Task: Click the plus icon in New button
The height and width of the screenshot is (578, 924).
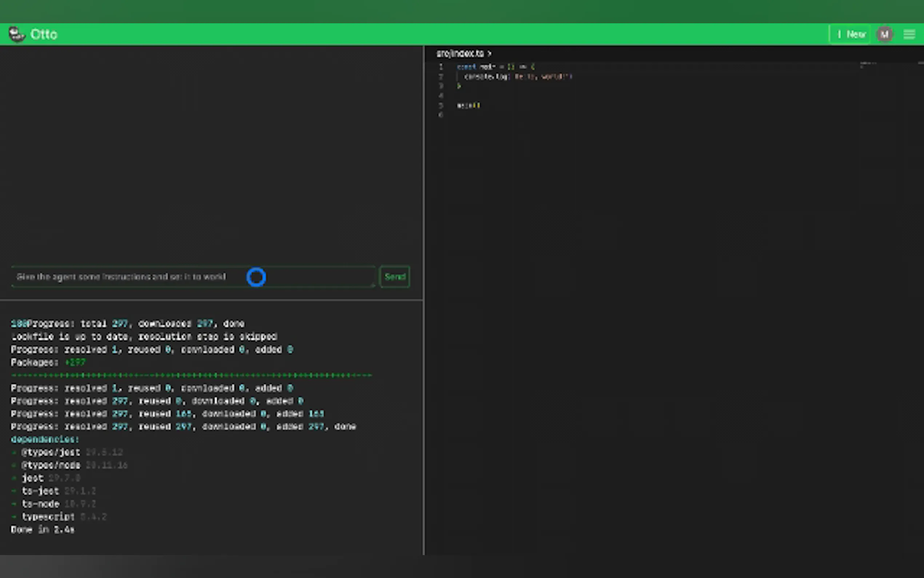Action: click(839, 35)
